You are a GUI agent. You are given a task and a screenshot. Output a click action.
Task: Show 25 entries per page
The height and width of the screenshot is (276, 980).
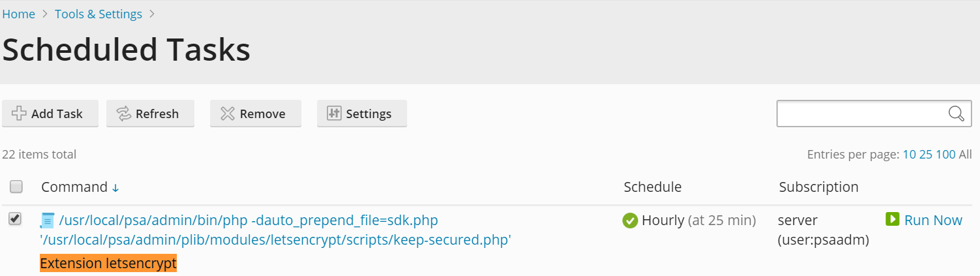click(926, 155)
